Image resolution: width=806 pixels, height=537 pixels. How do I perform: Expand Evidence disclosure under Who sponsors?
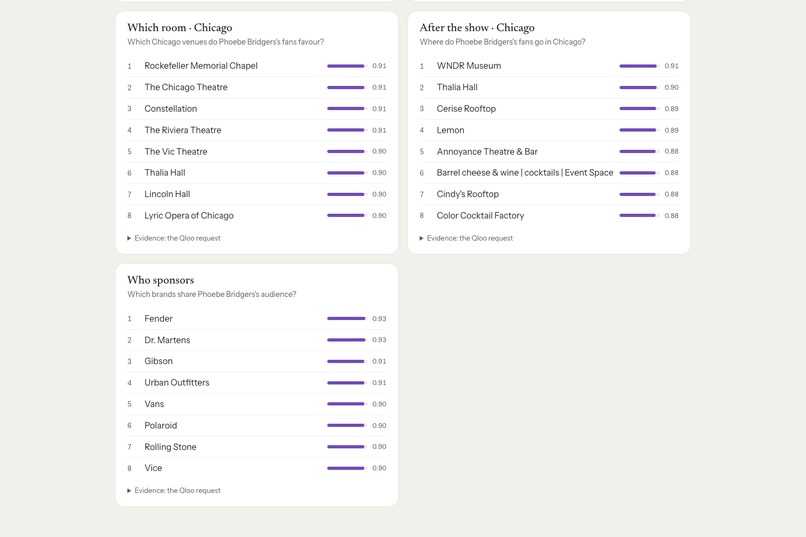click(174, 490)
